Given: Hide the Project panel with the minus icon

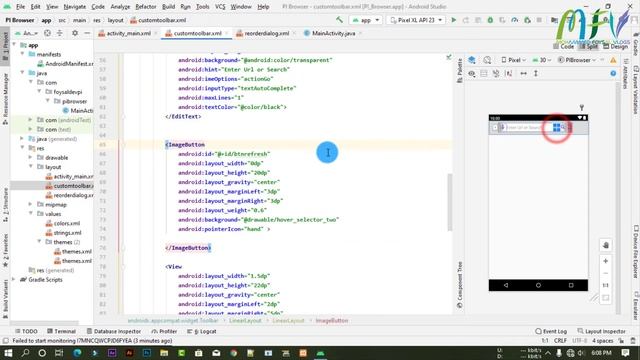Looking at the screenshot, I should coord(87,33).
